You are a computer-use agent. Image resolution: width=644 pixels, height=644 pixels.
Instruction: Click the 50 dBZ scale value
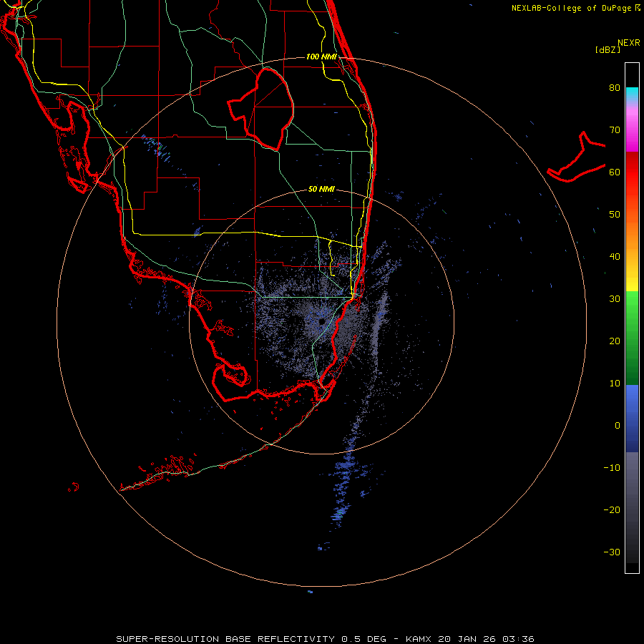[x=615, y=215]
